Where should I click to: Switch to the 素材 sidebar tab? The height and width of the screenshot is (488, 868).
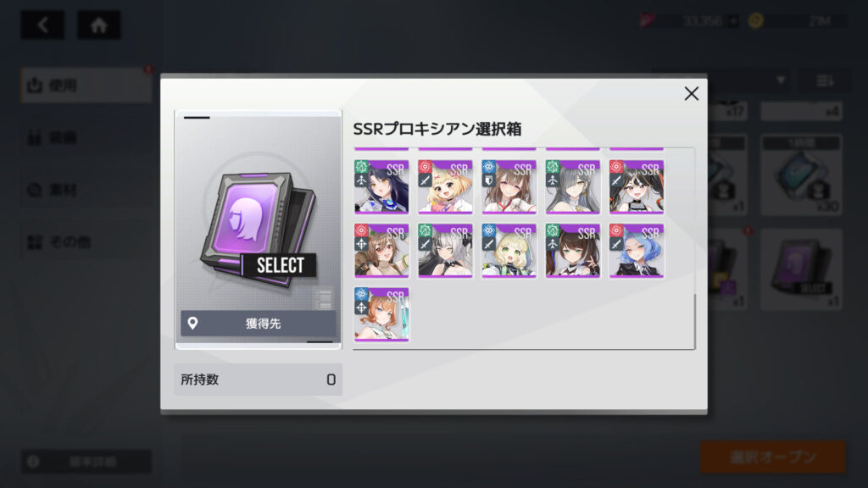coord(86,190)
